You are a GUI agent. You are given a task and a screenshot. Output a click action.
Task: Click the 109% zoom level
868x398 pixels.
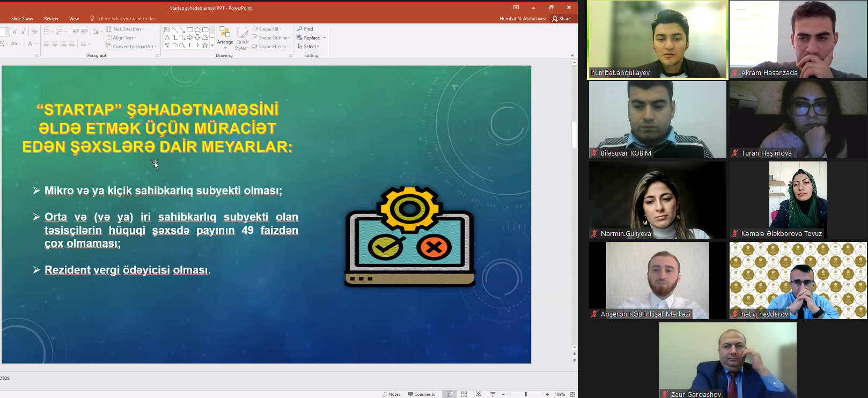click(x=560, y=394)
